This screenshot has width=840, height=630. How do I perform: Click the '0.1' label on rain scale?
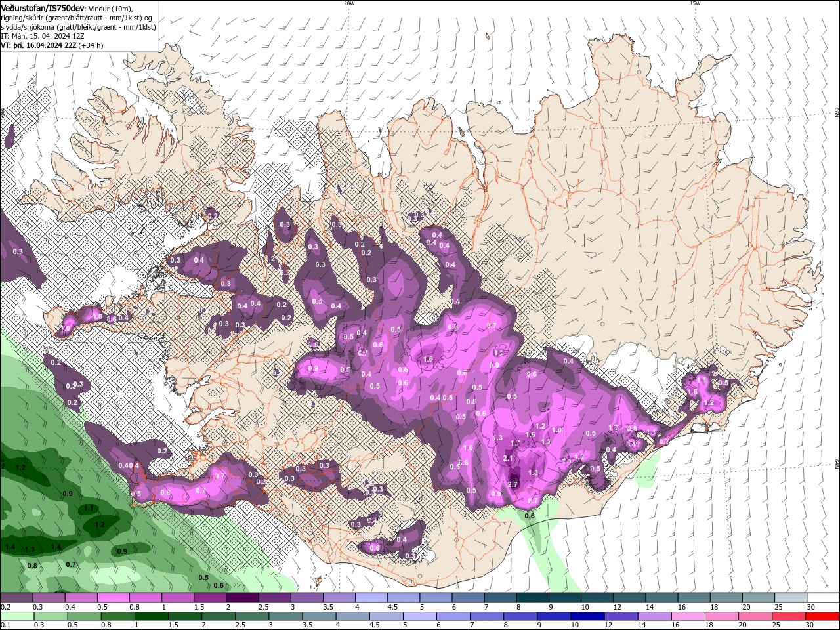[5, 625]
